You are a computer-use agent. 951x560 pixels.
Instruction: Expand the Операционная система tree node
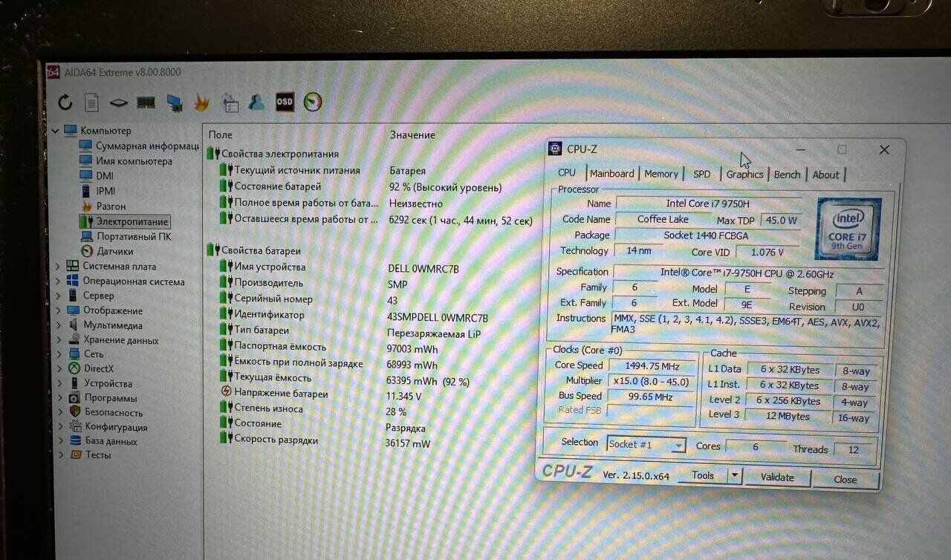pos(58,281)
